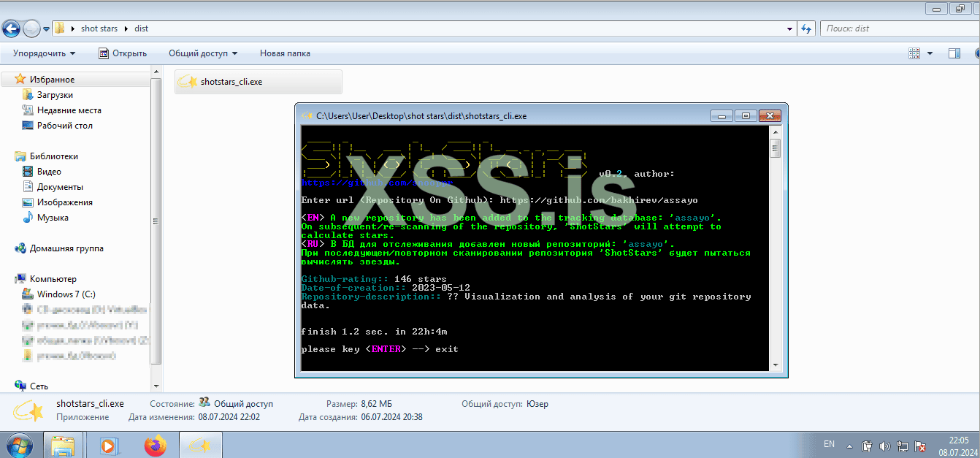980x458 pixels.
Task: Click the EN language indicator
Action: [x=829, y=444]
